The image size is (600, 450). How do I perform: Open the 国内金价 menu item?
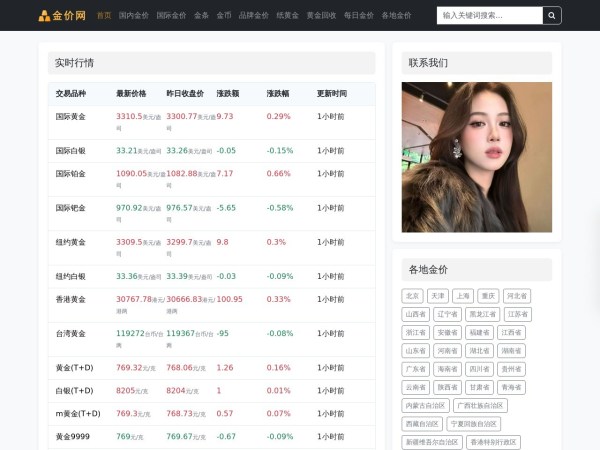133,16
